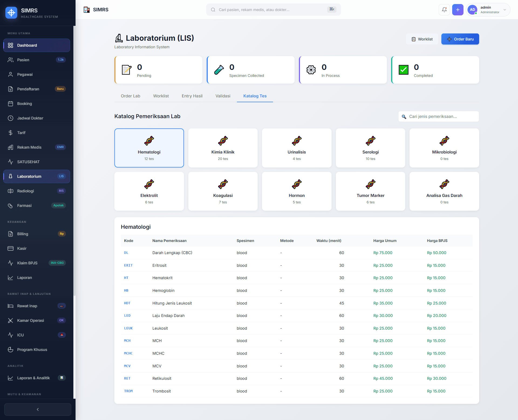The width and height of the screenshot is (518, 420).
Task: Select the Kimia Klinik category card
Action: pyautogui.click(x=223, y=148)
